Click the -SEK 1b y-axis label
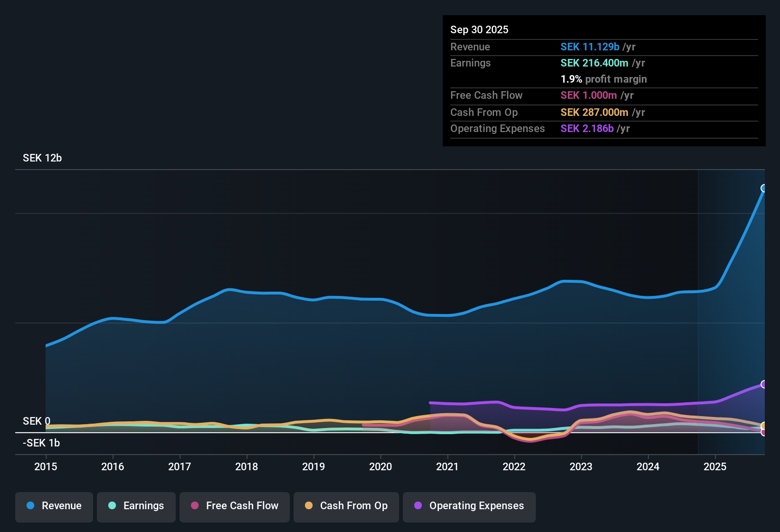Viewport: 780px width, 532px height. [x=41, y=443]
